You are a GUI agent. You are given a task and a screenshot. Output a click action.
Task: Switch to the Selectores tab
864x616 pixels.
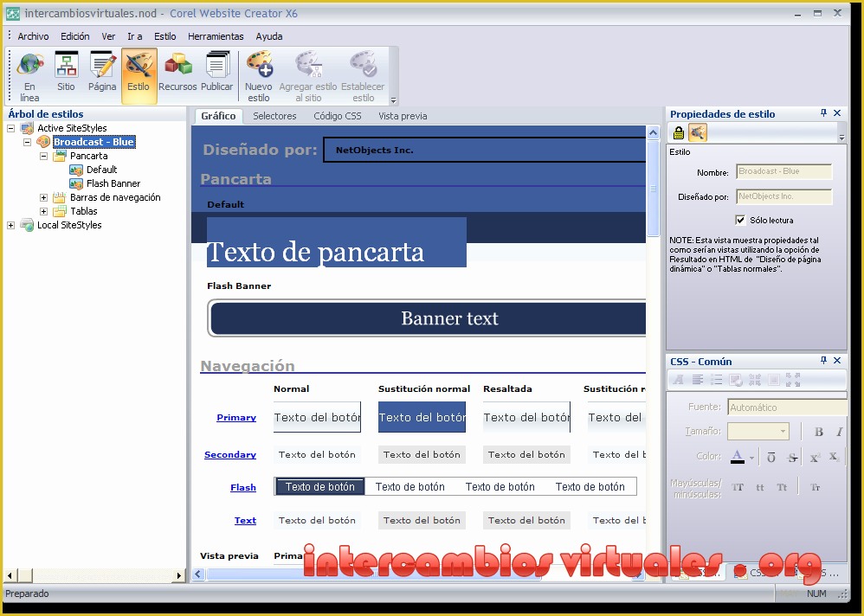[x=274, y=116]
